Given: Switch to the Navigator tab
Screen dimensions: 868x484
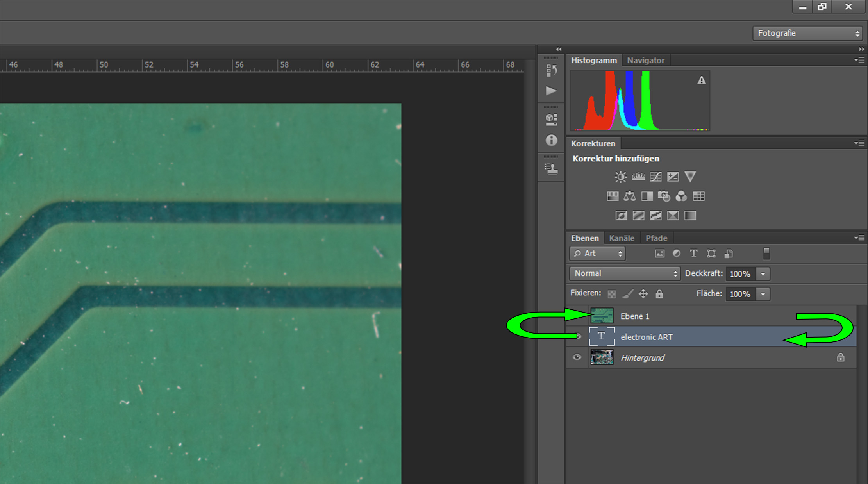Looking at the screenshot, I should point(645,61).
